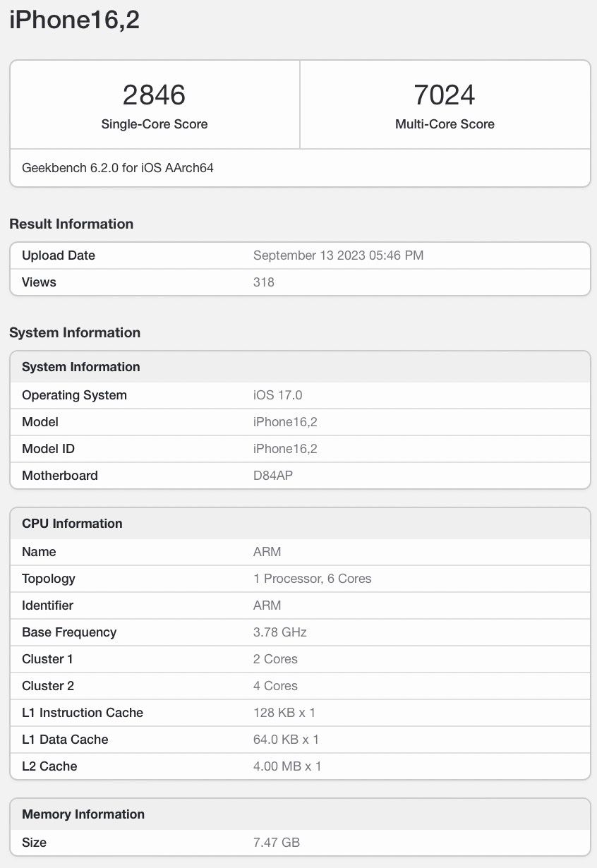Select the 7.47 GB value

tap(277, 843)
